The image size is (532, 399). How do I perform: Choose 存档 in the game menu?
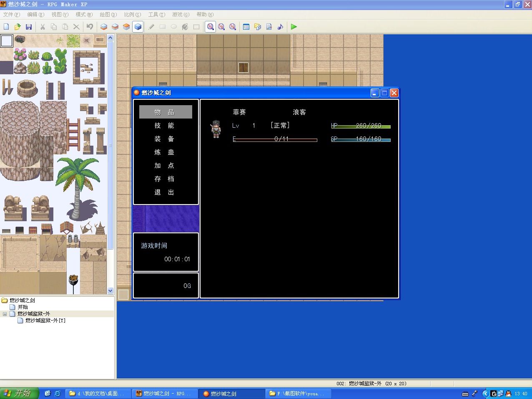(x=166, y=179)
